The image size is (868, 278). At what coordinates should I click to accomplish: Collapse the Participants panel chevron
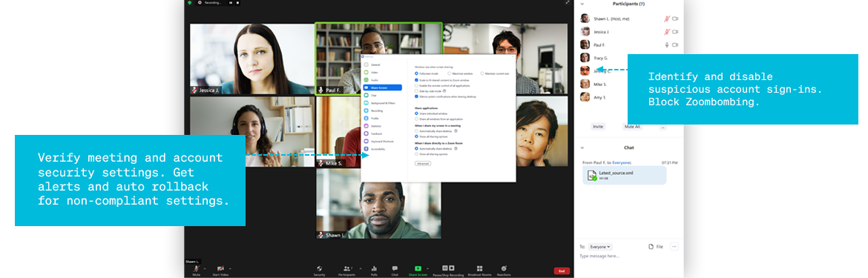[582, 4]
